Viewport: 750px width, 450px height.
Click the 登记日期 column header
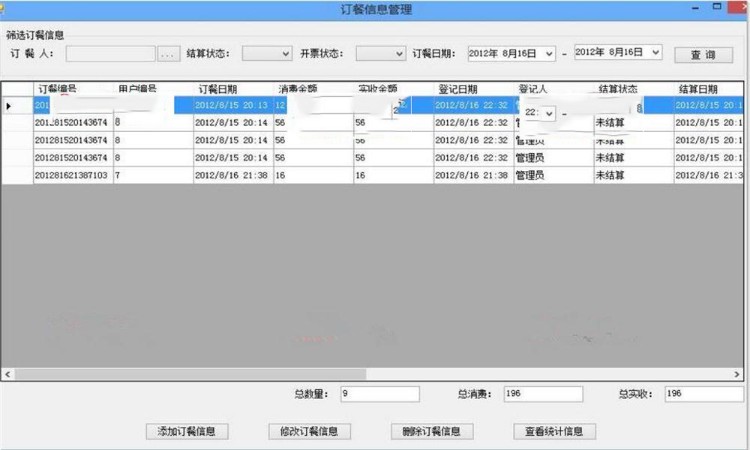tap(474, 89)
